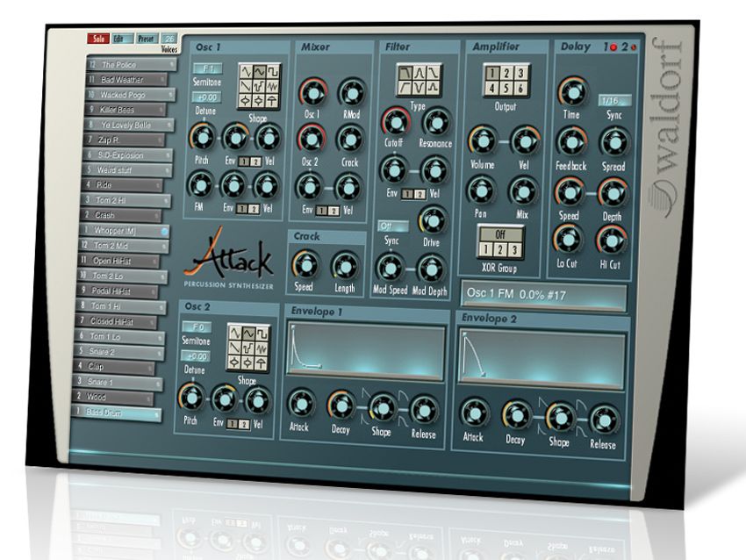The width and height of the screenshot is (746, 560).
Task: Switch to the Preset view
Action: (147, 39)
